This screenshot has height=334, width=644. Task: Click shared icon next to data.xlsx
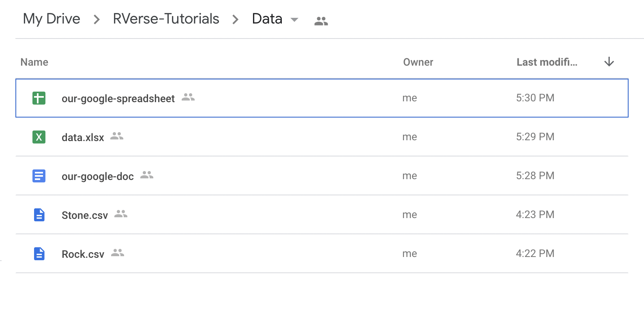pyautogui.click(x=117, y=136)
